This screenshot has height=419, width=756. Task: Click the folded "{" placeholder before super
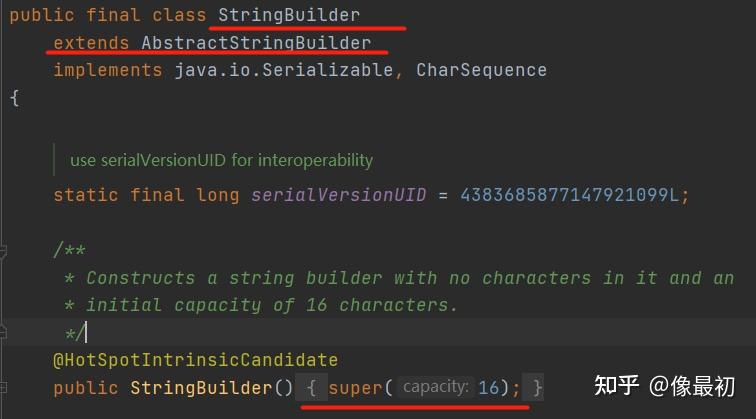click(x=312, y=387)
